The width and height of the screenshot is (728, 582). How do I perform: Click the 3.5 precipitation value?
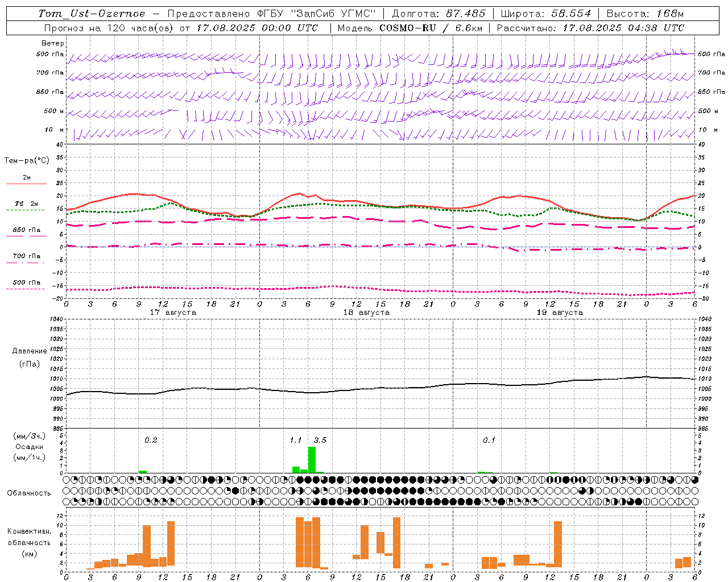320,440
